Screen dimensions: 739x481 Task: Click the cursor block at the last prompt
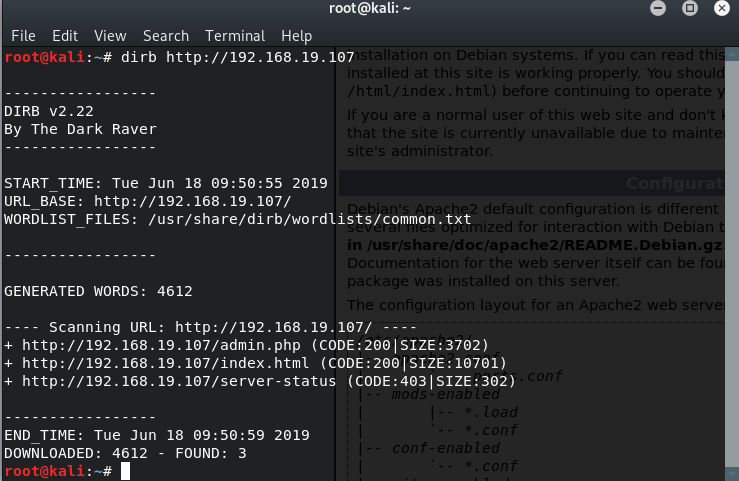click(x=125, y=471)
